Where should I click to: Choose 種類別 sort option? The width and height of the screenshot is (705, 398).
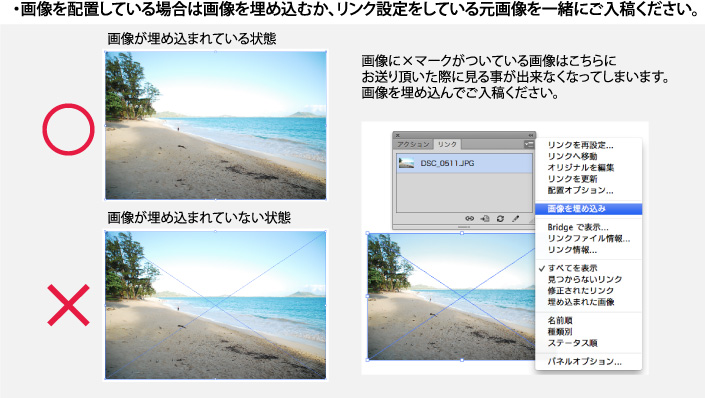(x=559, y=331)
